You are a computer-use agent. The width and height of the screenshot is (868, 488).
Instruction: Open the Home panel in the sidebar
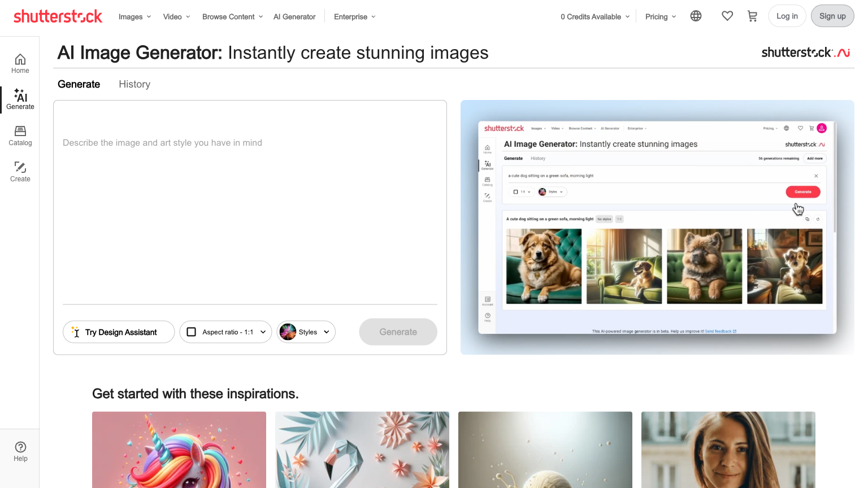pos(20,63)
